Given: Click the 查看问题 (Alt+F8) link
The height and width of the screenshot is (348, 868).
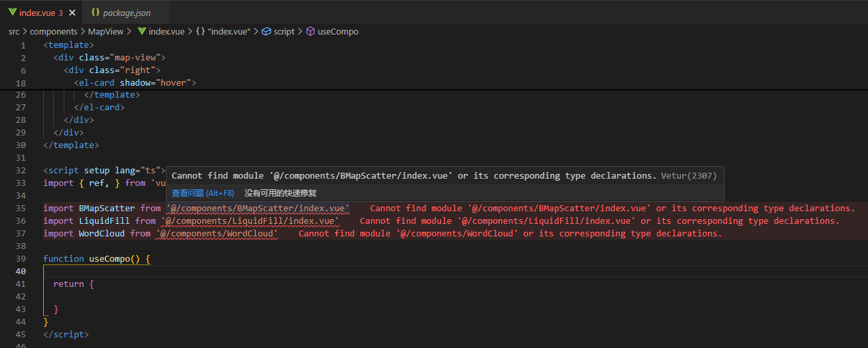Looking at the screenshot, I should [202, 193].
